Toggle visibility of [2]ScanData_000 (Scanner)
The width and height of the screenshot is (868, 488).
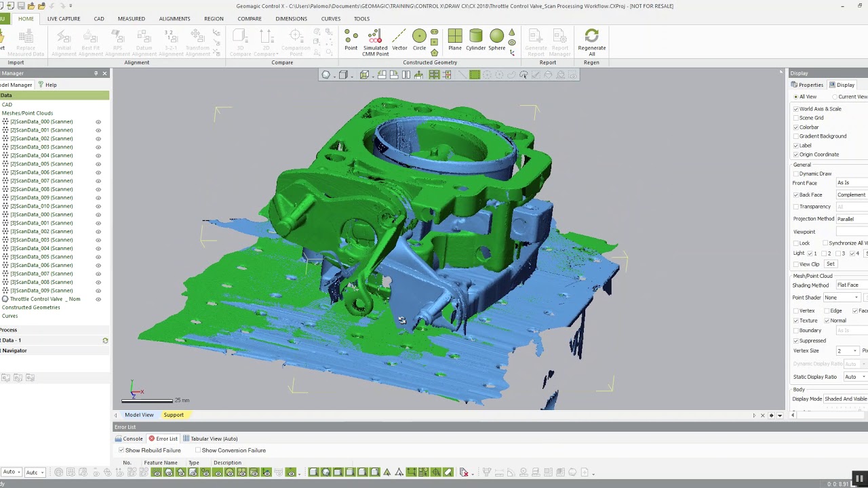pos(98,122)
